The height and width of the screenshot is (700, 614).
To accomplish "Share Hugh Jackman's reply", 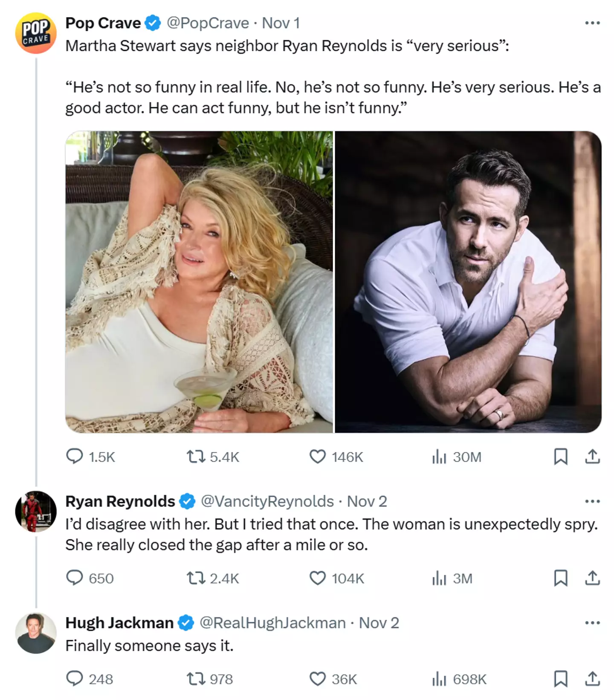I will (x=592, y=679).
